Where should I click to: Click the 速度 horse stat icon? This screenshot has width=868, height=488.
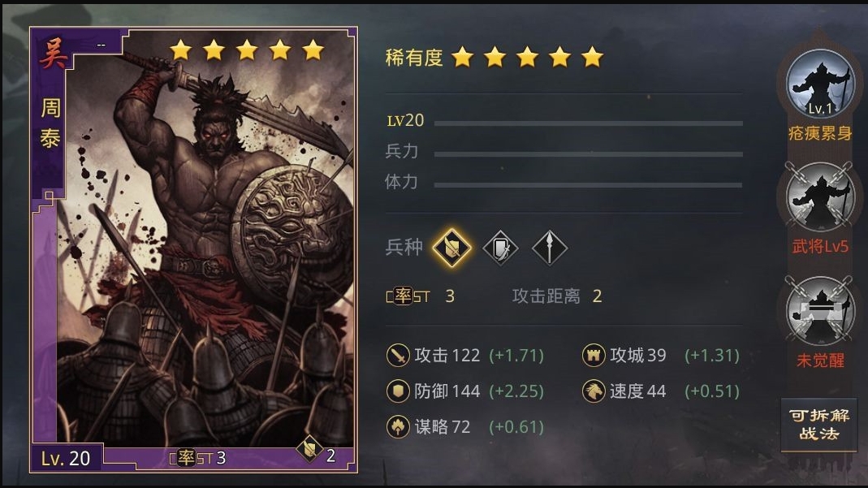coord(594,391)
